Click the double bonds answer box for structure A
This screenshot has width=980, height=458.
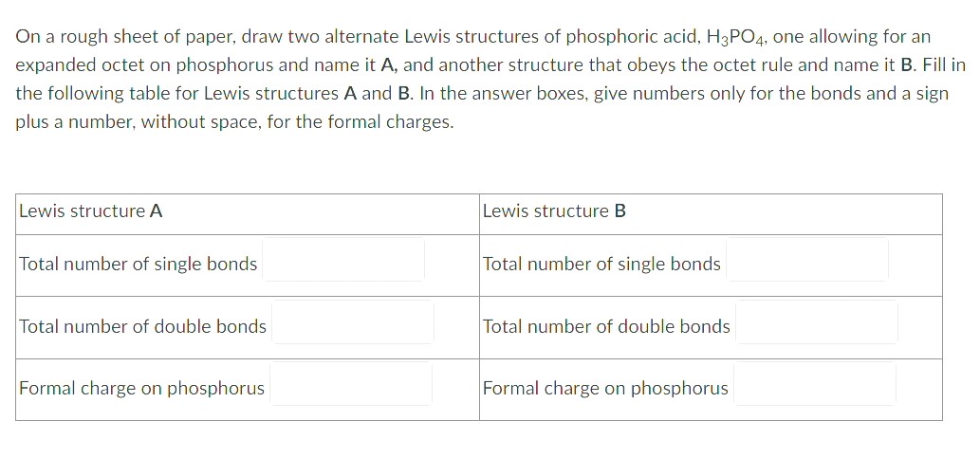(353, 321)
